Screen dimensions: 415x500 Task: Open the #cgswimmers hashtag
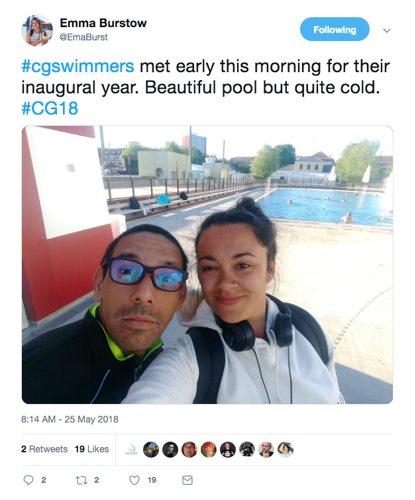[x=78, y=66]
